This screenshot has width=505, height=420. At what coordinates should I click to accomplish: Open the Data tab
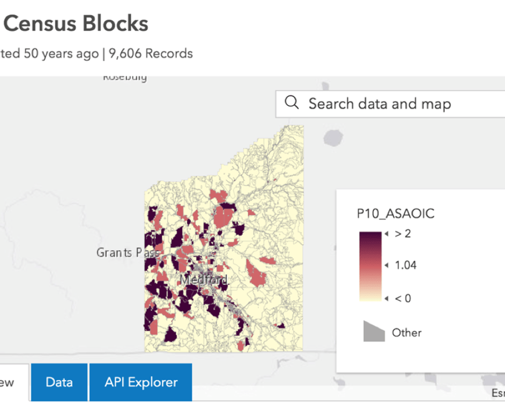pos(59,382)
